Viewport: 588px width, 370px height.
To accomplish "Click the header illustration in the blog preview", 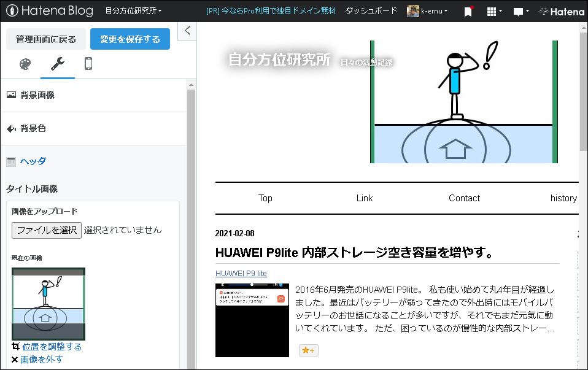I will coord(464,102).
